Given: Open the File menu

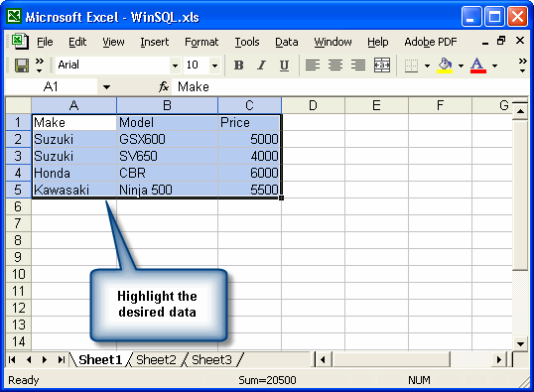Looking at the screenshot, I should (x=45, y=42).
